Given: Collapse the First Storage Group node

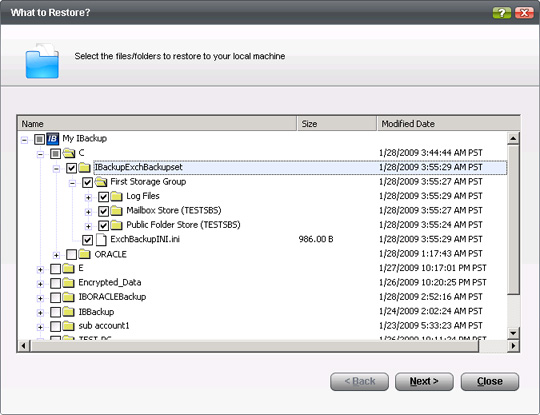Looking at the screenshot, I should coord(72,183).
